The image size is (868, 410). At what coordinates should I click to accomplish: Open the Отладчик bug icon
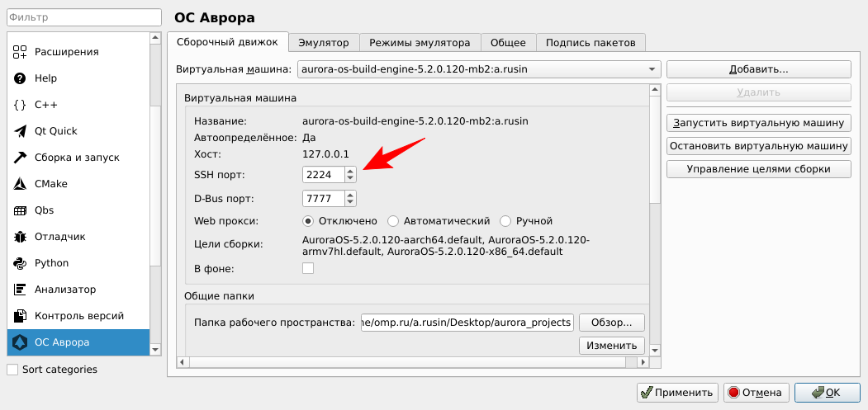click(x=21, y=237)
